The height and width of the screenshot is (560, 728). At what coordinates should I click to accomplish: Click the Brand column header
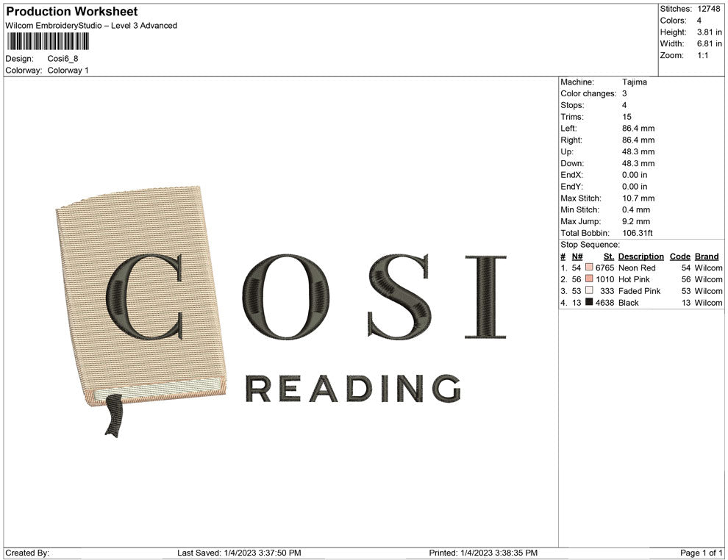tap(706, 256)
